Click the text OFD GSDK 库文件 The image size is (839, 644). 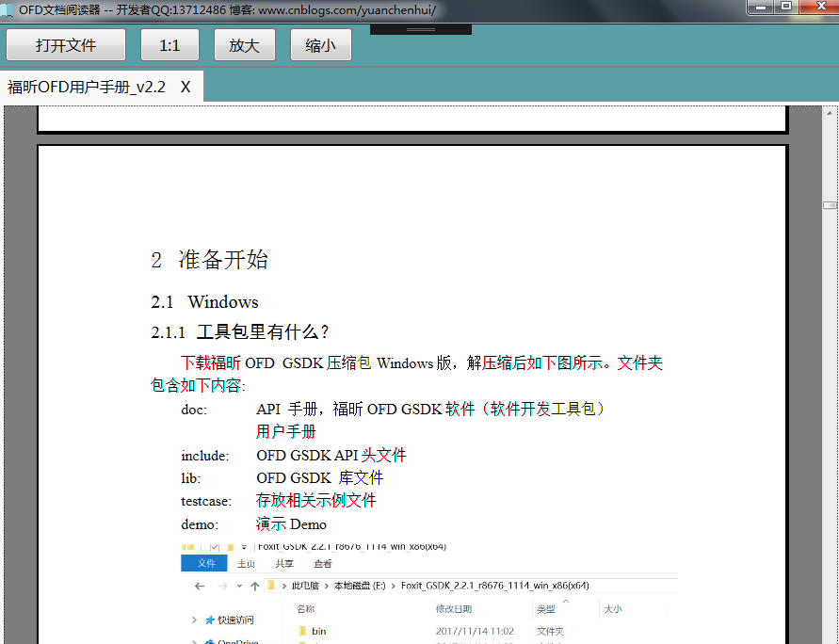[319, 477]
